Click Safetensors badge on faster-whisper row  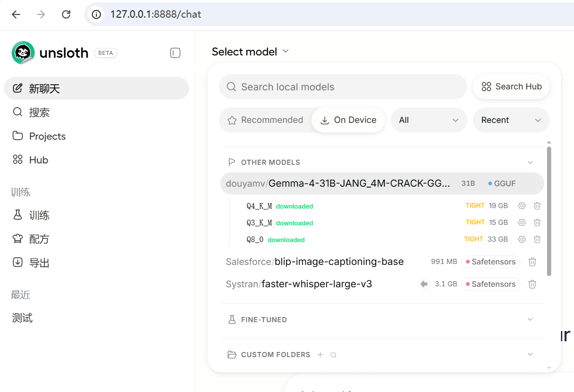click(490, 284)
